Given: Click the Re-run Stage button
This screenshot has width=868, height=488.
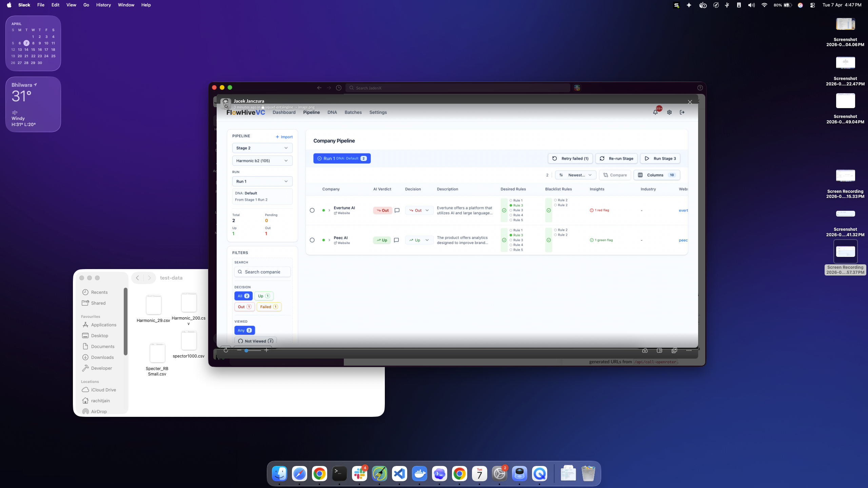Looking at the screenshot, I should (616, 159).
